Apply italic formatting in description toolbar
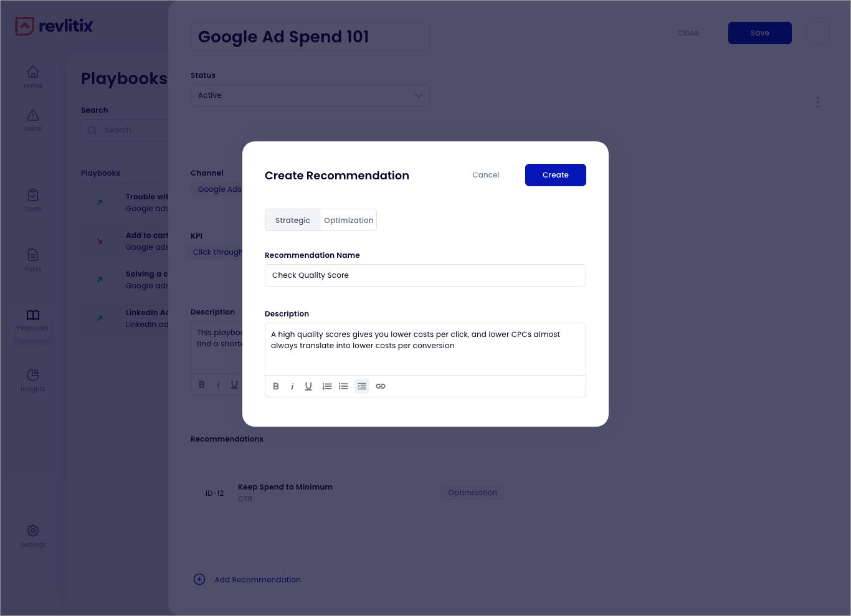 (292, 386)
